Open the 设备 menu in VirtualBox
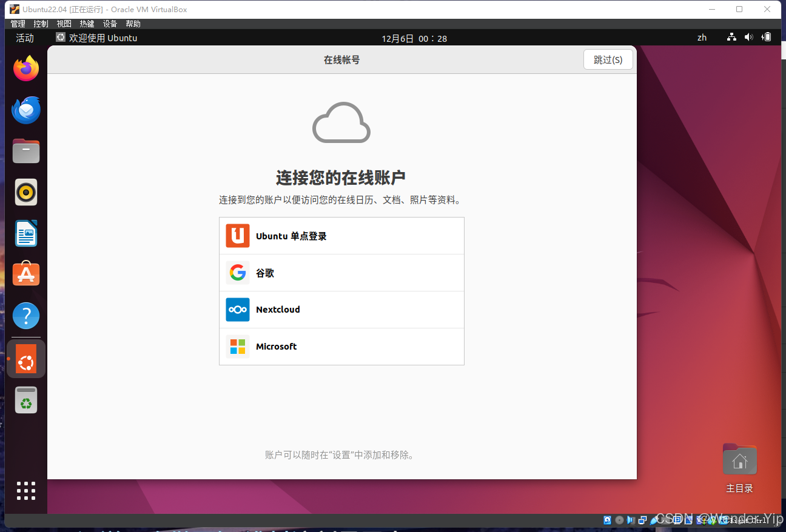 click(110, 24)
